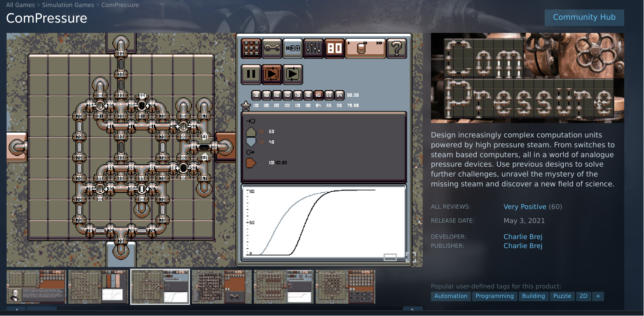Open the Very Positive reviews link

click(525, 207)
